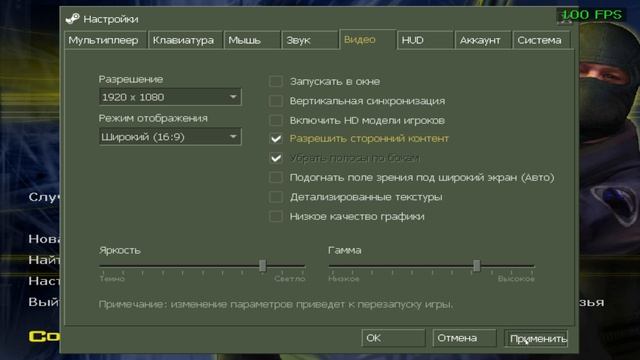Open the Разрешение 1920 x 1080 dropdown
Screen dimensions: 640x360
[x=170, y=97]
